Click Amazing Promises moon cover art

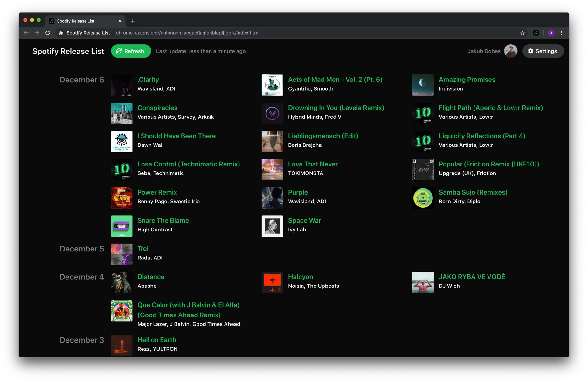pos(423,85)
